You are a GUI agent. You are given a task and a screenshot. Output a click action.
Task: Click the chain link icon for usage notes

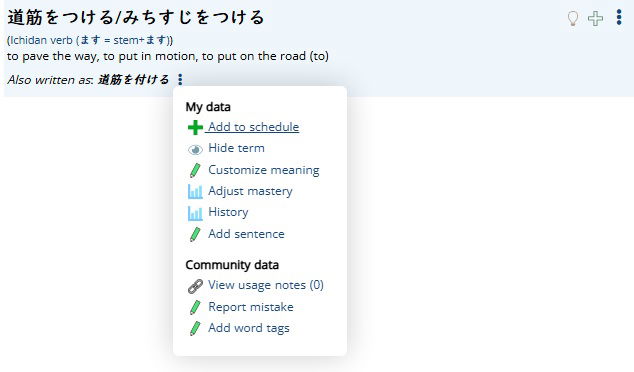(195, 286)
